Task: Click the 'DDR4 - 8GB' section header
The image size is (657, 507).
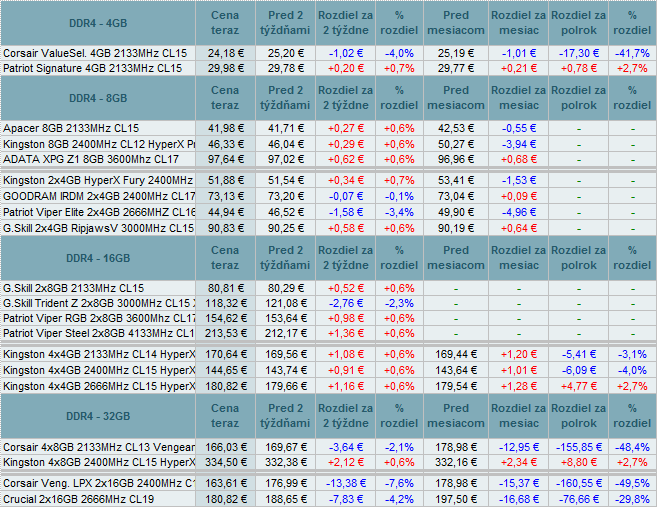Action: point(98,98)
